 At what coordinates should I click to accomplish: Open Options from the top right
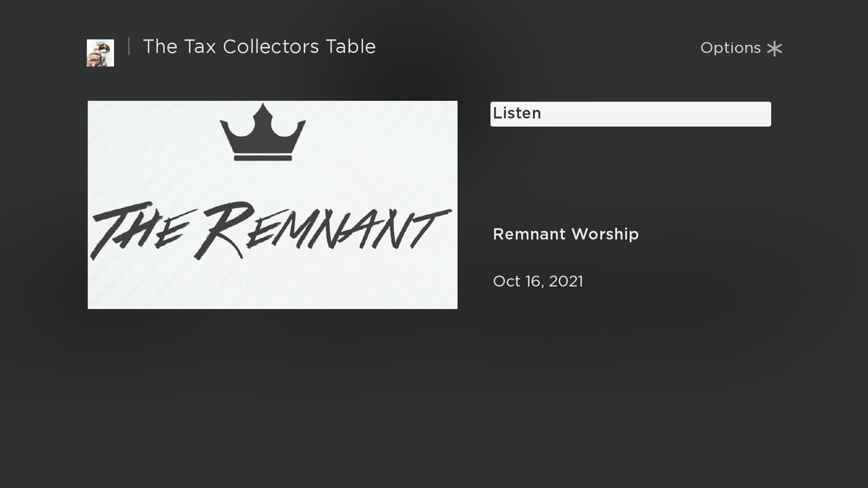(x=741, y=48)
